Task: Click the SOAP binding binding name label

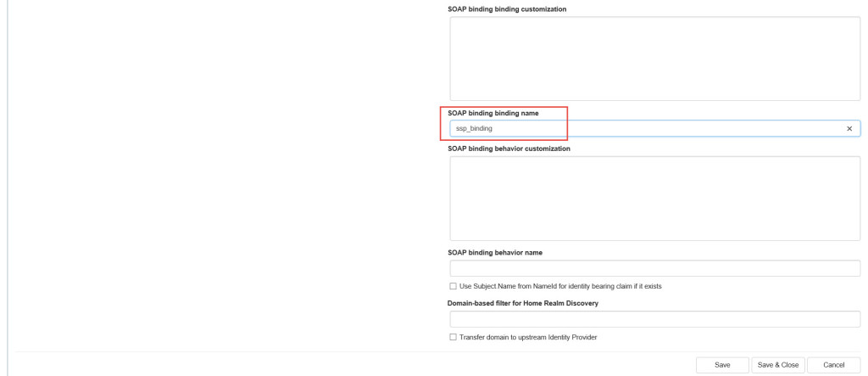Action: coord(492,113)
